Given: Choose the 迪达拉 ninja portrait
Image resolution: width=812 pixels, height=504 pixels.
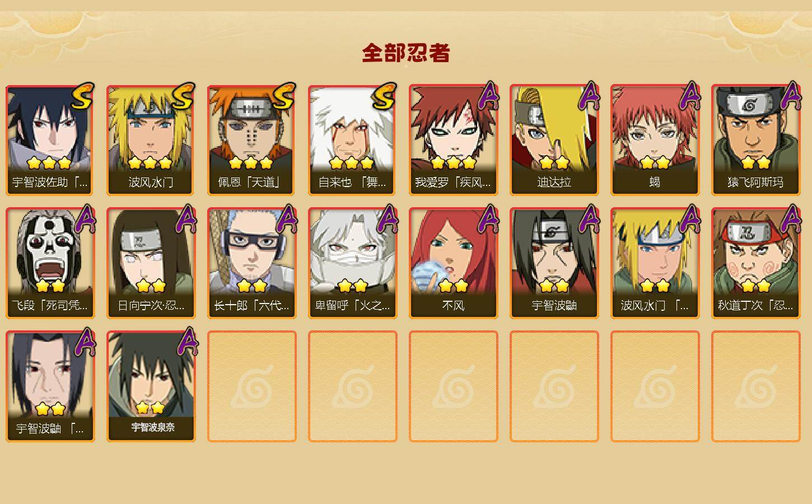Looking at the screenshot, I should pyautogui.click(x=554, y=140).
